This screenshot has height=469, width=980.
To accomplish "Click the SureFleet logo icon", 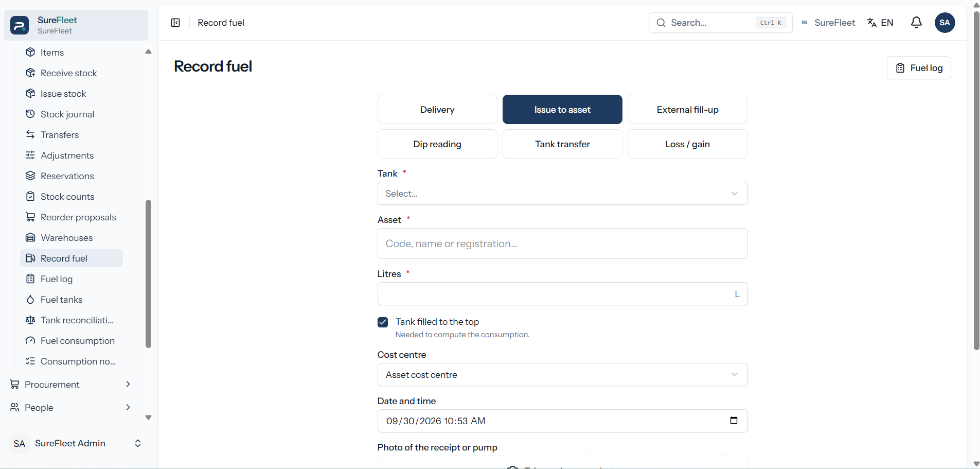I will click(20, 25).
